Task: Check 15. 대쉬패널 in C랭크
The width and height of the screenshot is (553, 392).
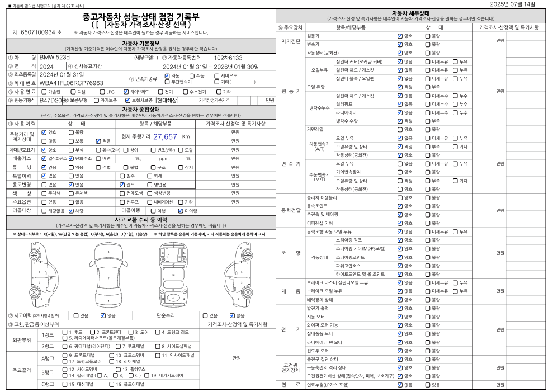Action: tap(65, 385)
